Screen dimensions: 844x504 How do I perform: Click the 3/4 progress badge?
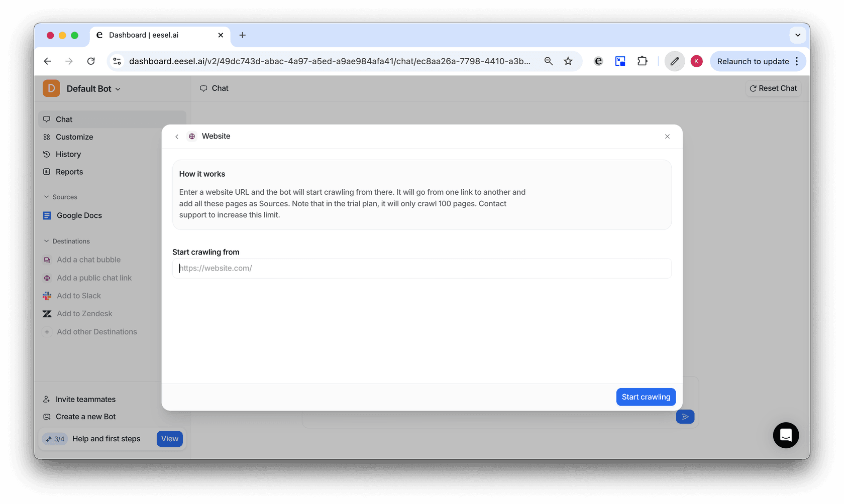(x=55, y=439)
